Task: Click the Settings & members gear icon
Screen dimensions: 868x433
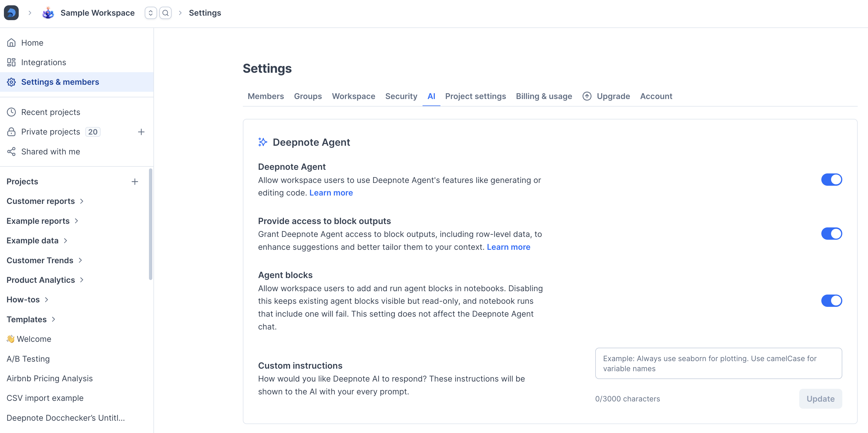Action: coord(11,82)
